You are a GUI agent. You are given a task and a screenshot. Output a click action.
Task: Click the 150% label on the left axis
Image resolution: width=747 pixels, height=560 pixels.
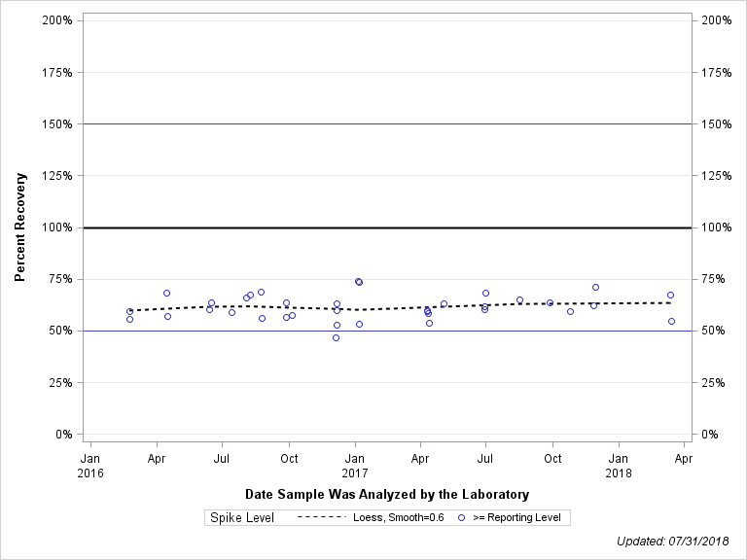click(x=57, y=124)
